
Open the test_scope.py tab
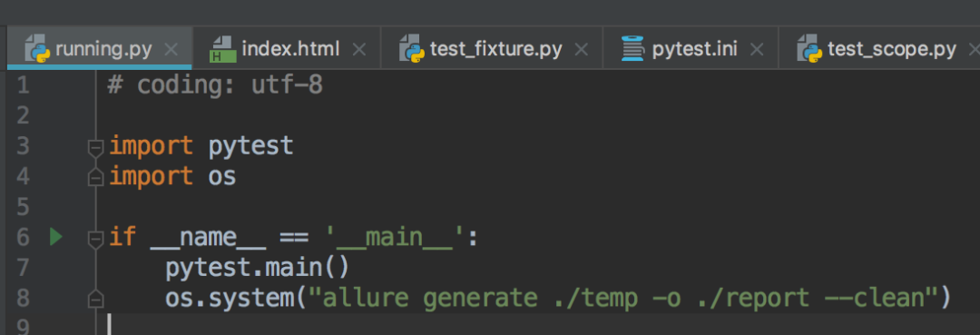point(880,48)
